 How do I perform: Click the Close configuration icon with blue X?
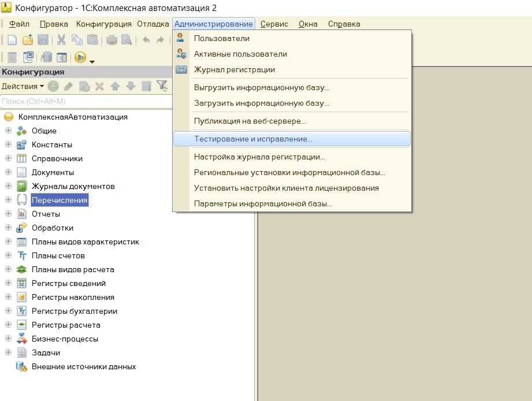point(28,57)
